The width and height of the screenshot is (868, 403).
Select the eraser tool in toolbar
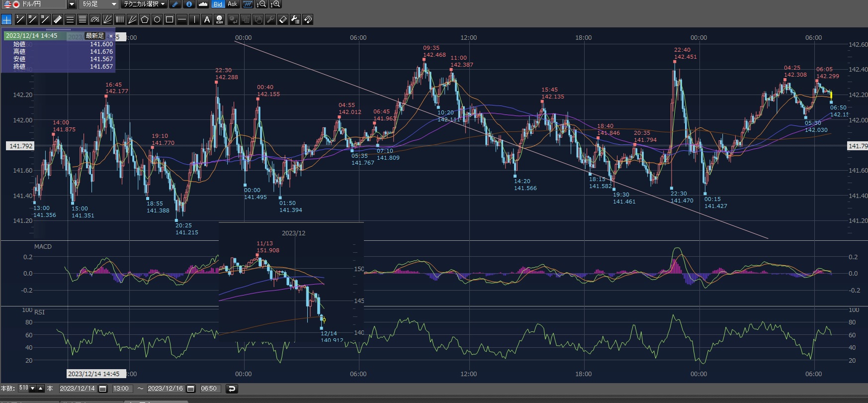(283, 19)
